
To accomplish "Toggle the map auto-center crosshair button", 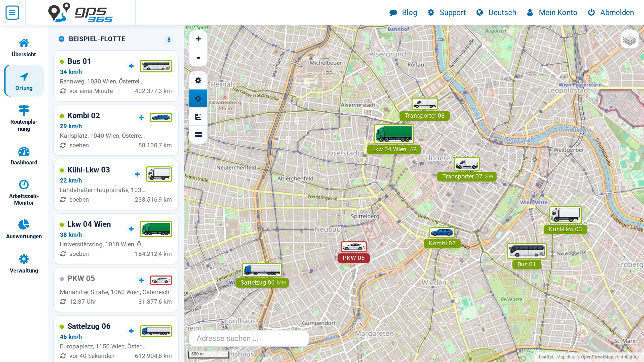I will click(x=198, y=99).
